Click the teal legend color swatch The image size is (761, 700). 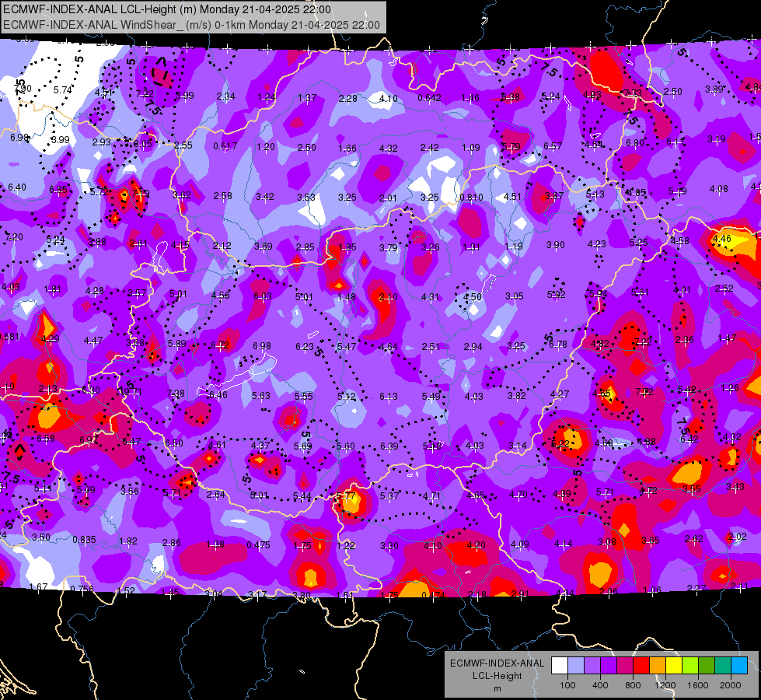[723, 666]
